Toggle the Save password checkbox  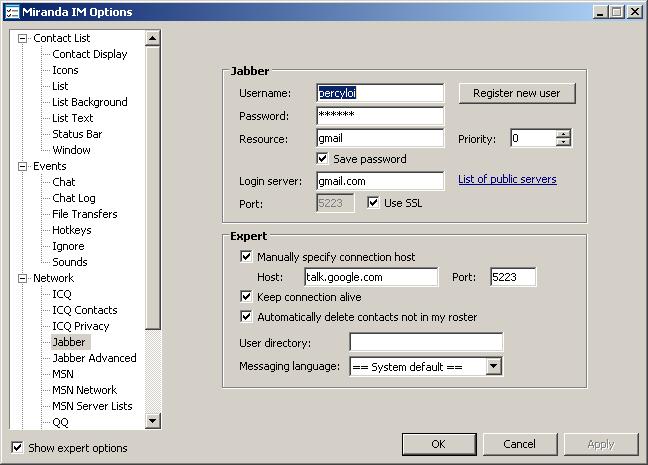click(322, 159)
